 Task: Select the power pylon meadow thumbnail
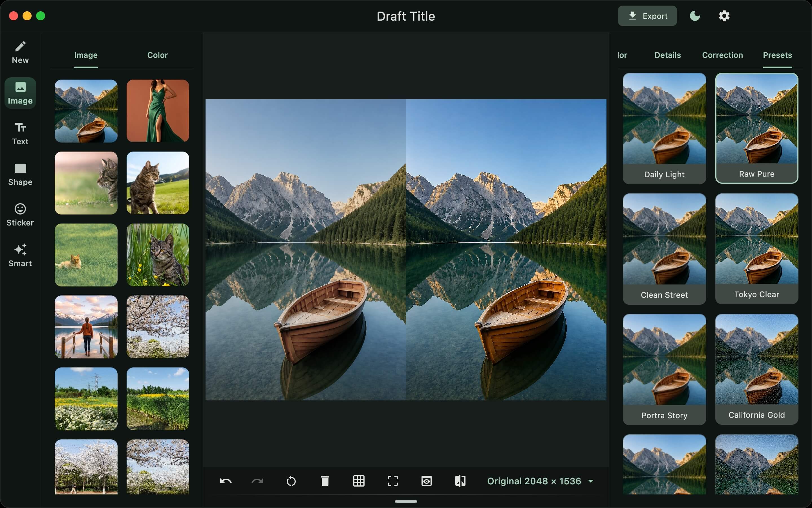(86, 399)
